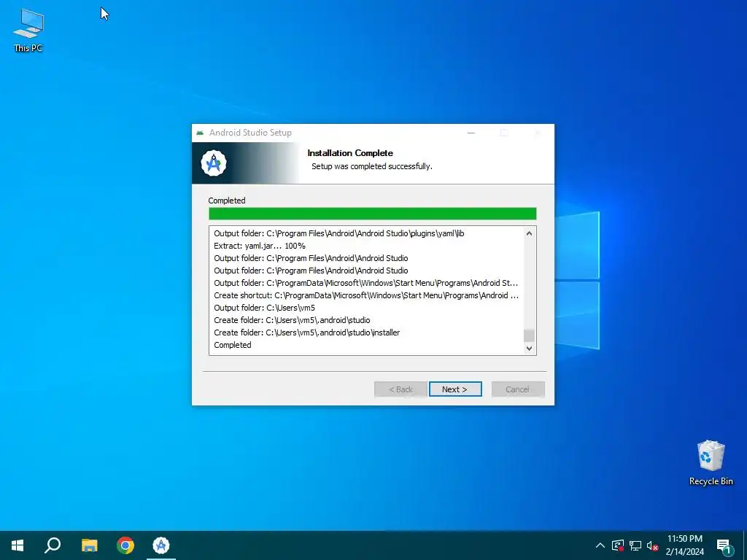The width and height of the screenshot is (747, 560).
Task: Click the Next > button
Action: pos(455,389)
